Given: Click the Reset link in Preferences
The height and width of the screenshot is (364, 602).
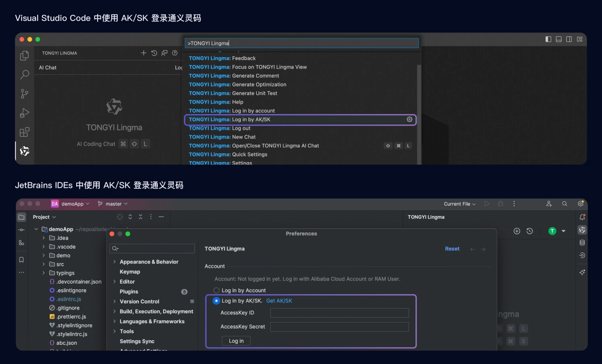Looking at the screenshot, I should coord(452,249).
